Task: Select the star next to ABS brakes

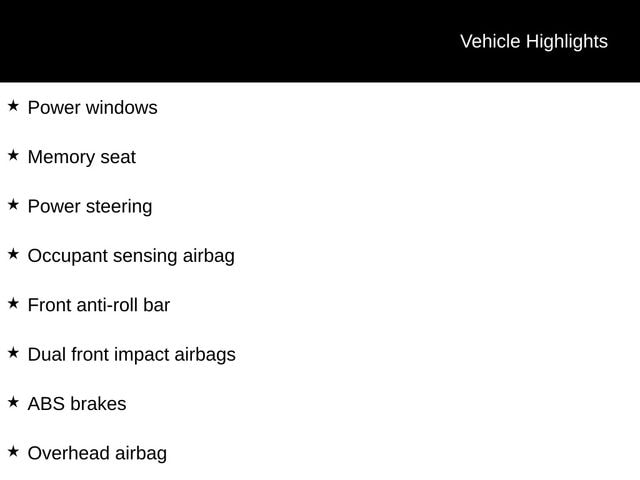Action: [13, 402]
